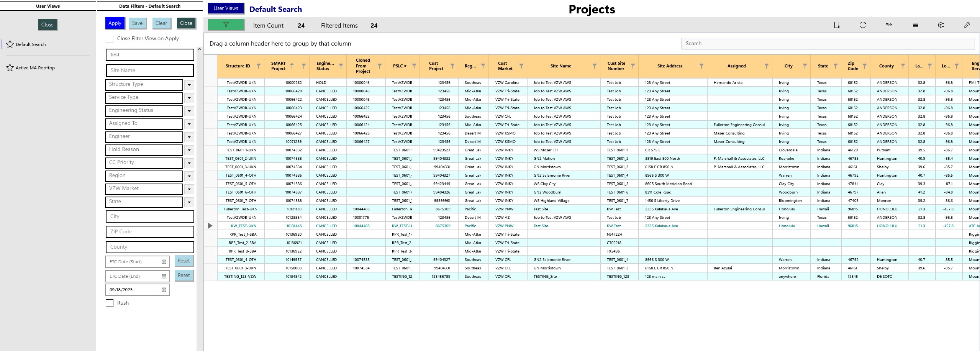Click the grid Search box
Image resolution: width=980 pixels, height=351 pixels.
point(828,43)
